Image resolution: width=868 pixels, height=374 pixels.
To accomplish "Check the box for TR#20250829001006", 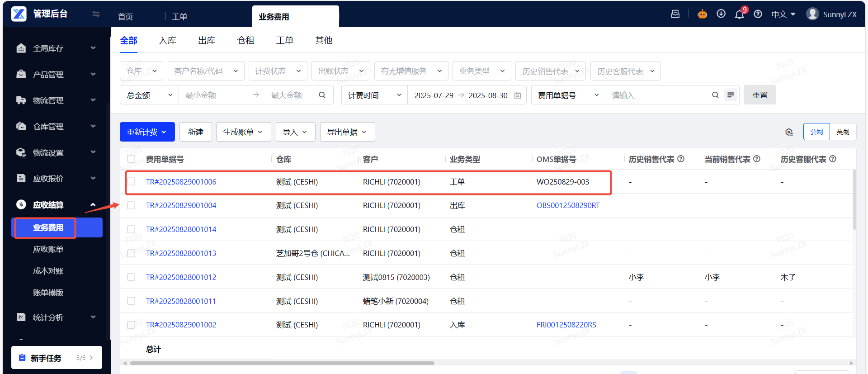I will click(x=131, y=182).
